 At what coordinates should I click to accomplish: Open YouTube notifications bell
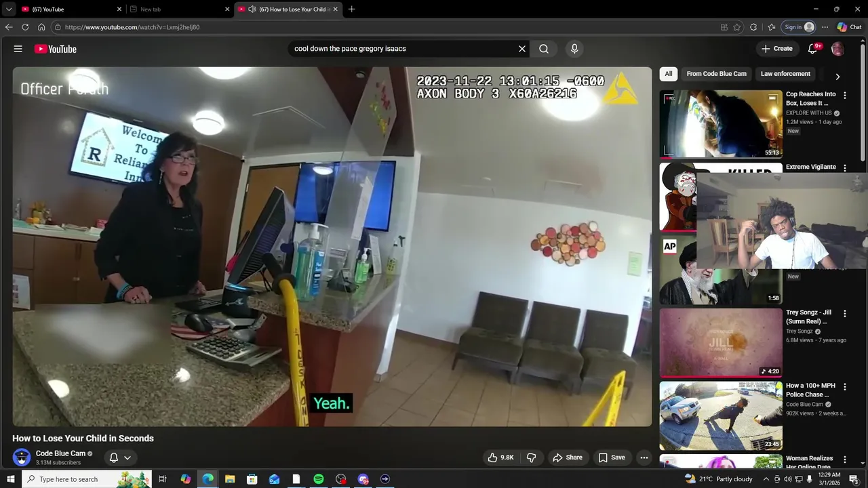813,49
